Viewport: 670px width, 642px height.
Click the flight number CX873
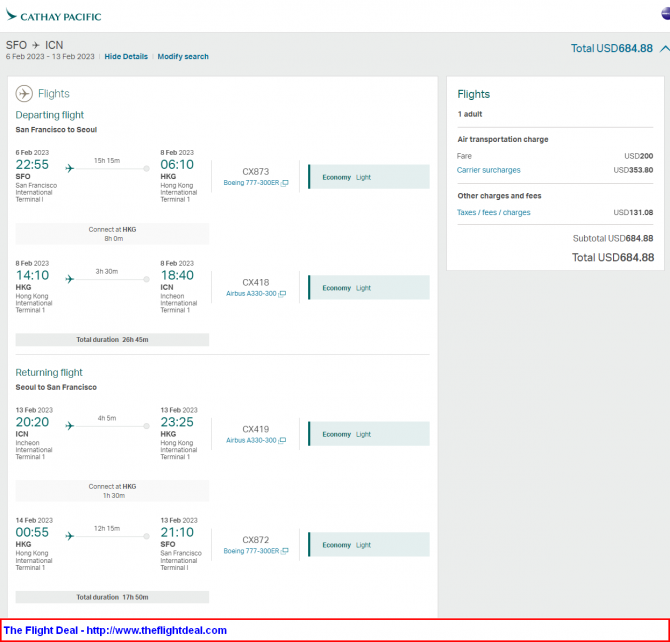point(256,171)
